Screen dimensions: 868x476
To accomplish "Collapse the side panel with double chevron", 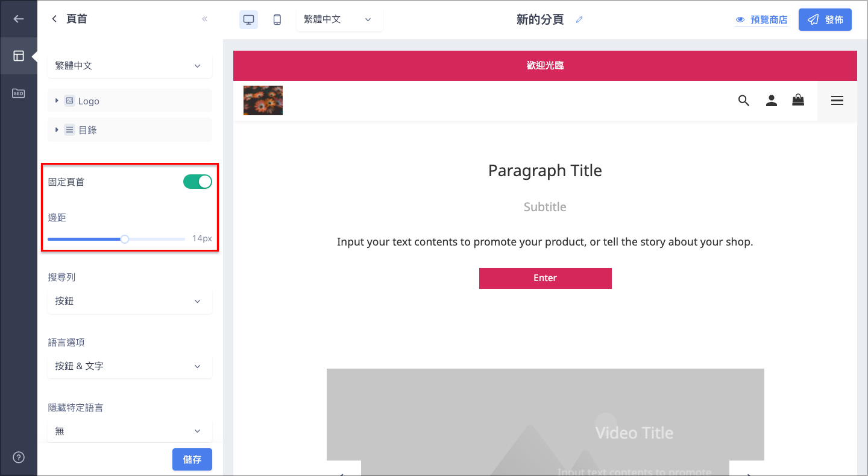I will 204,19.
